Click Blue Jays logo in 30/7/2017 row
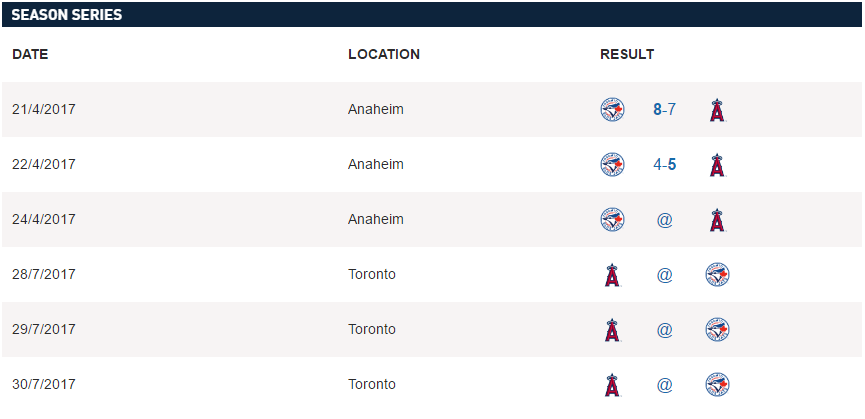Viewport: 865px width, 419px height. click(x=716, y=385)
